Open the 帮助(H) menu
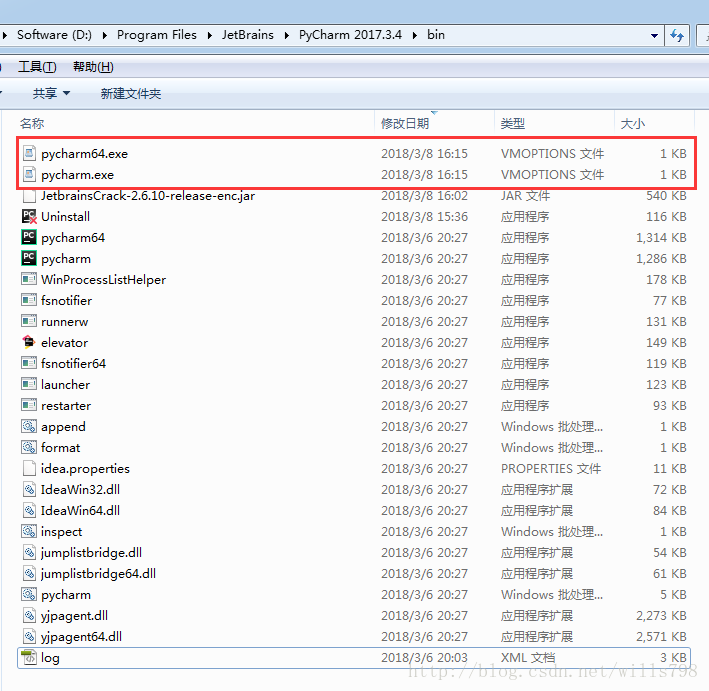Screen dimensions: 709x691 [93, 67]
